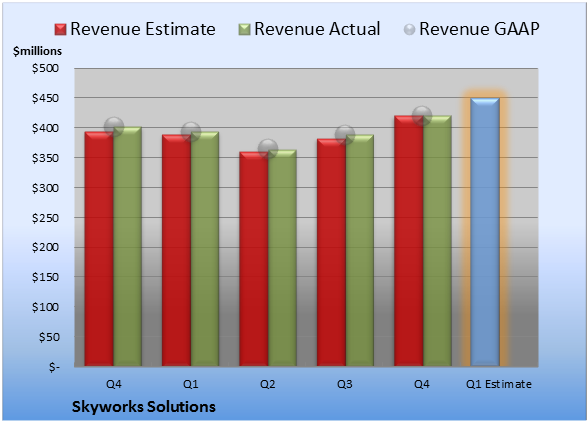The height and width of the screenshot is (422, 588).
Task: Click the "Q4" label beside Q1 Estimate
Action: click(x=422, y=384)
